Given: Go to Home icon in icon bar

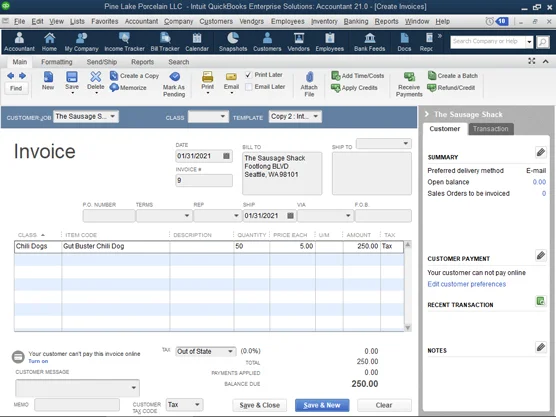Looking at the screenshot, I should 49,41.
